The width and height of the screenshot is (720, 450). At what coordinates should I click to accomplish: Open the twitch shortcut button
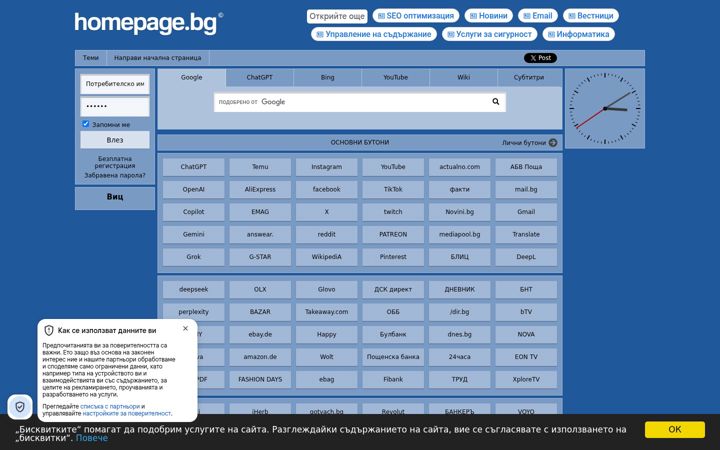click(393, 212)
